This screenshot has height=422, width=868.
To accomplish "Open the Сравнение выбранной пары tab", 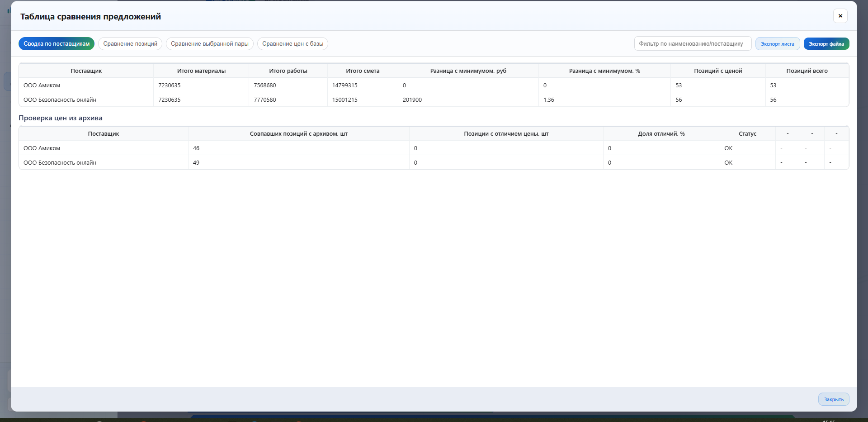I will coord(210,44).
